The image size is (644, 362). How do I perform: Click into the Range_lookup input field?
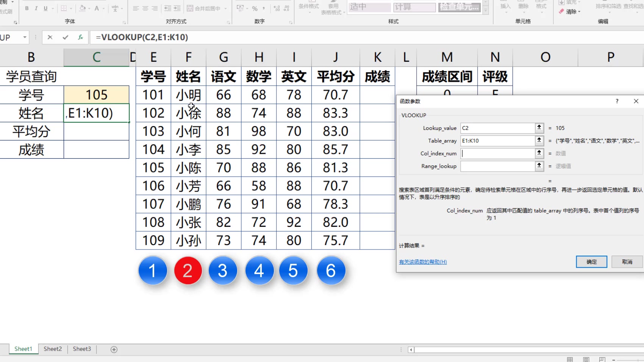tap(497, 166)
